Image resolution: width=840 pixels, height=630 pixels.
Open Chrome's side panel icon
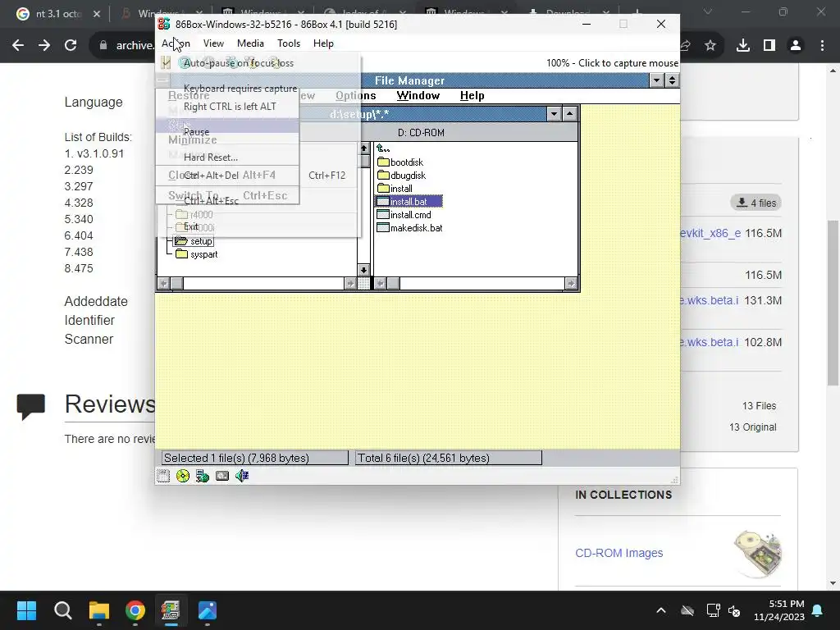(769, 46)
